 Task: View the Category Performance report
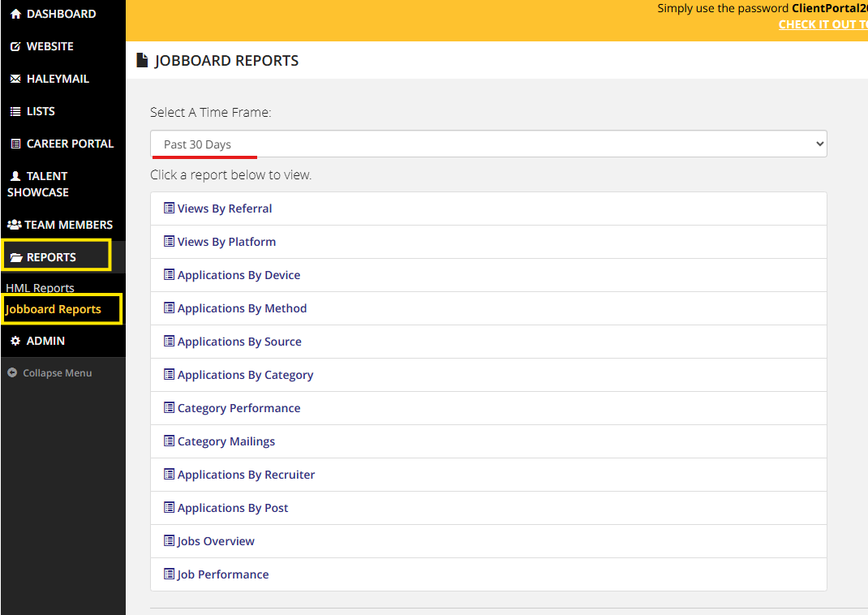pyautogui.click(x=238, y=408)
